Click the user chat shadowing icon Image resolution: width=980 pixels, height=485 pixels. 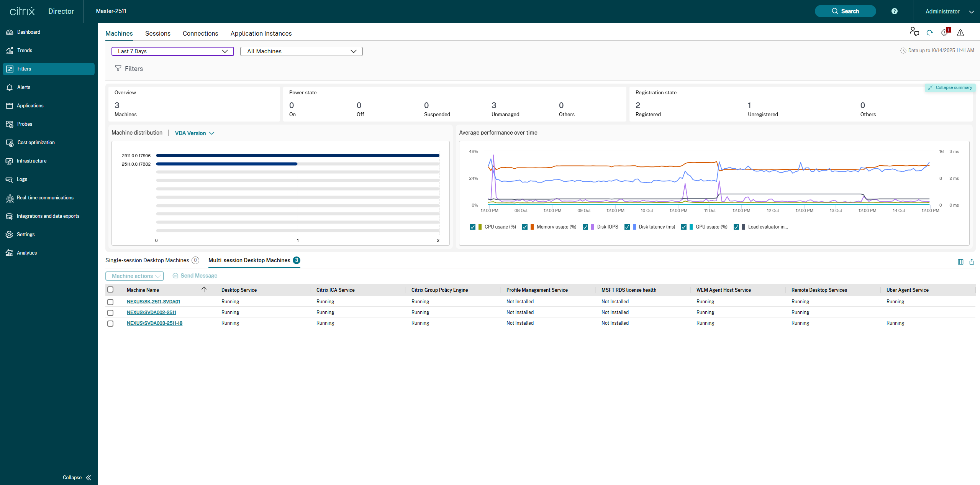[914, 32]
